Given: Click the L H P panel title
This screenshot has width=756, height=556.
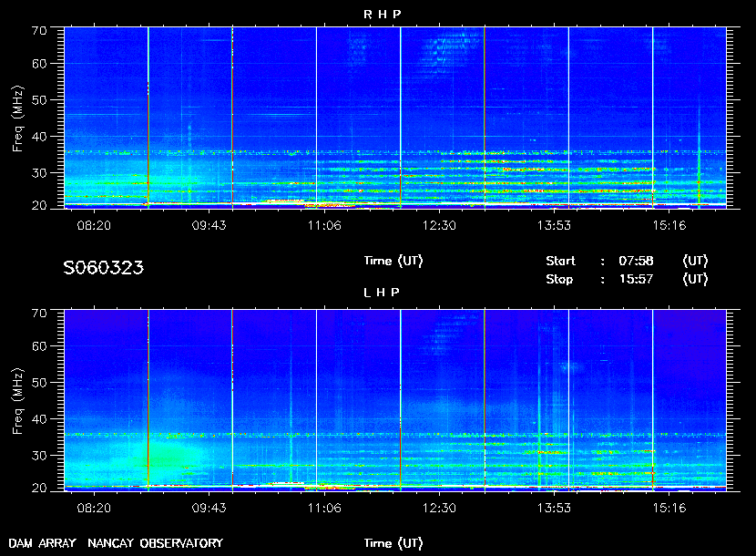Looking at the screenshot, I should (x=382, y=293).
